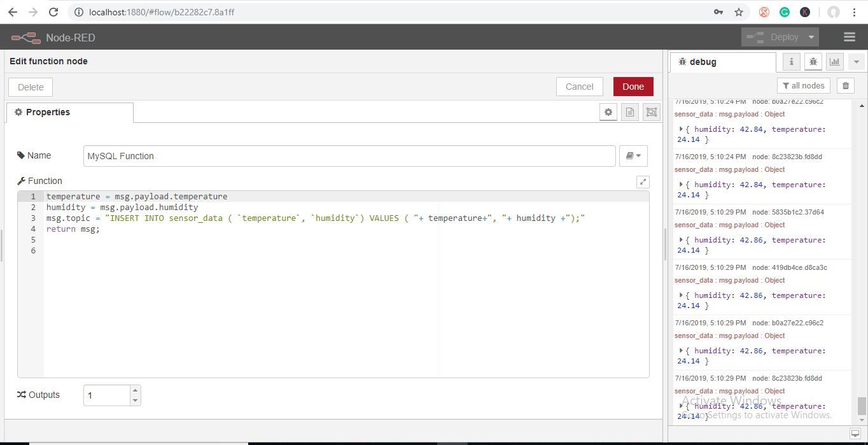Click the INSERT INTO sensor_data code line
The image size is (868, 445).
point(316,218)
